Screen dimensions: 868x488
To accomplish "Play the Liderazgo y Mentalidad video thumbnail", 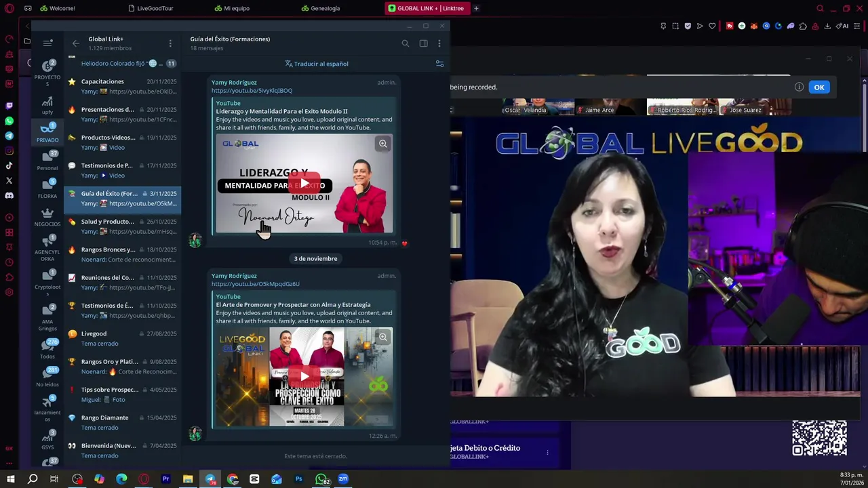I will pyautogui.click(x=304, y=184).
